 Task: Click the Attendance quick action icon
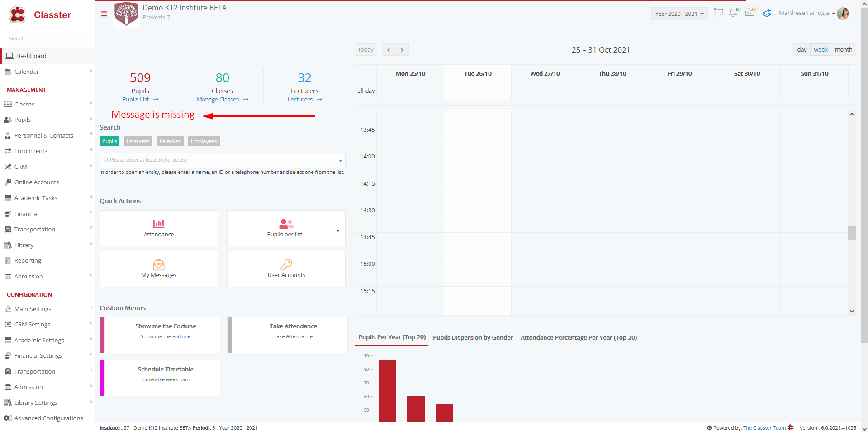point(159,223)
